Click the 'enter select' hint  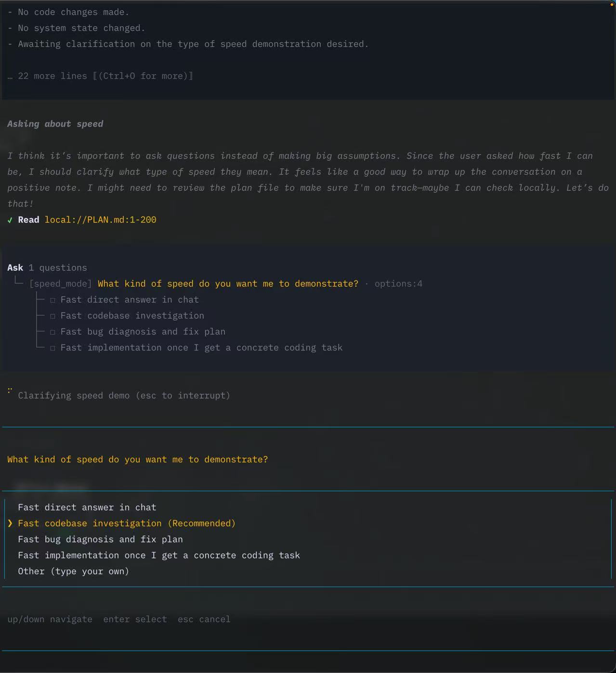135,619
